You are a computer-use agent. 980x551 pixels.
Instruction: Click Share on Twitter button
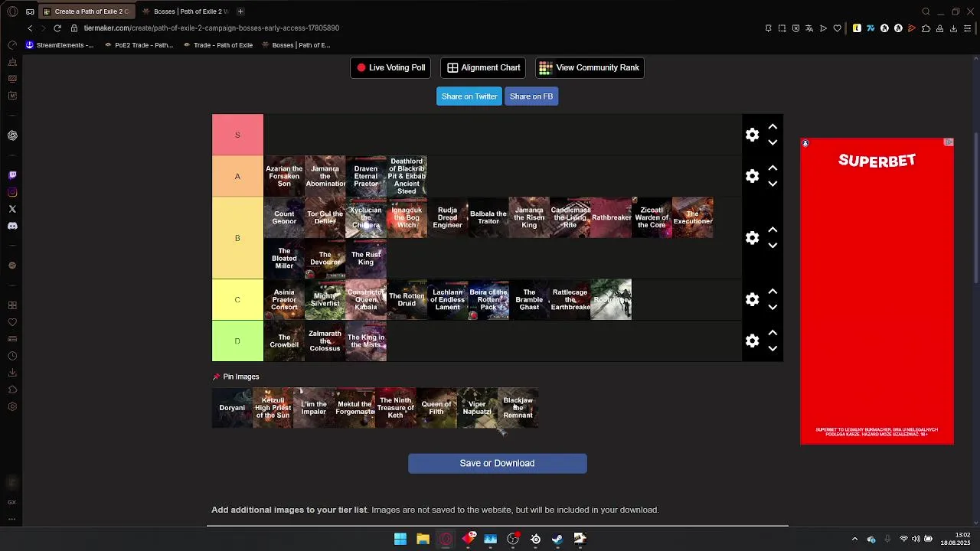pyautogui.click(x=469, y=96)
